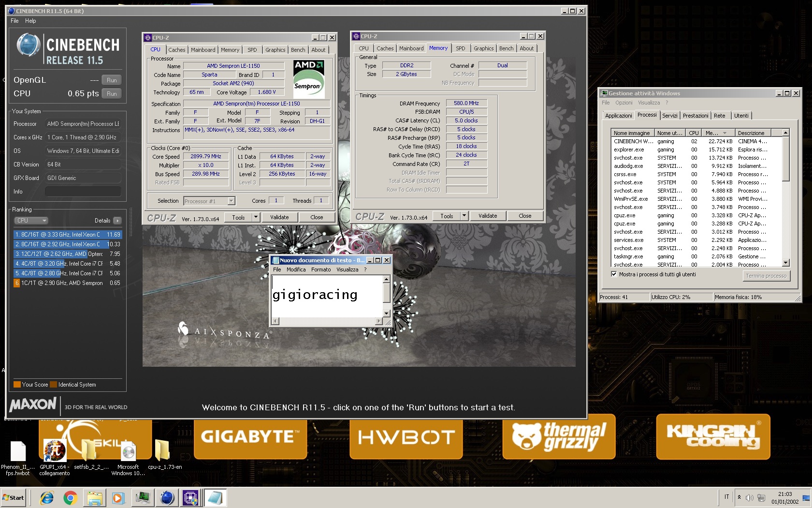
Task: Open Cinebench File menu
Action: 14,21
